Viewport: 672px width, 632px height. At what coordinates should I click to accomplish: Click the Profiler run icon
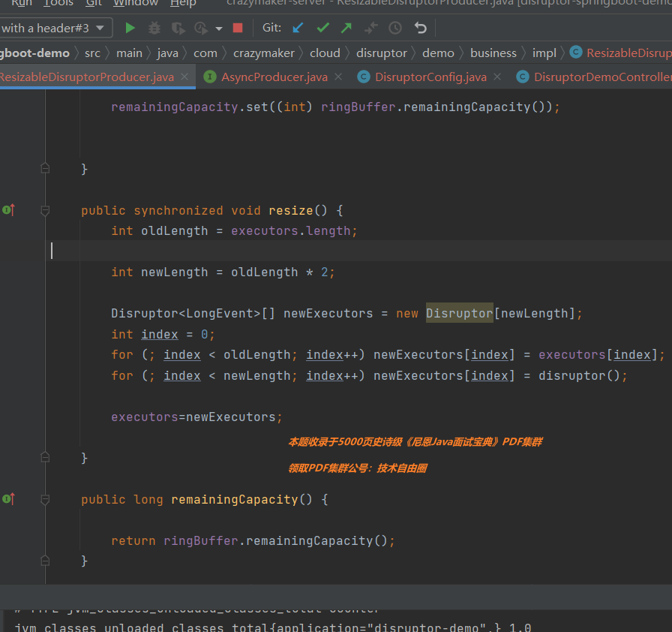click(x=200, y=29)
